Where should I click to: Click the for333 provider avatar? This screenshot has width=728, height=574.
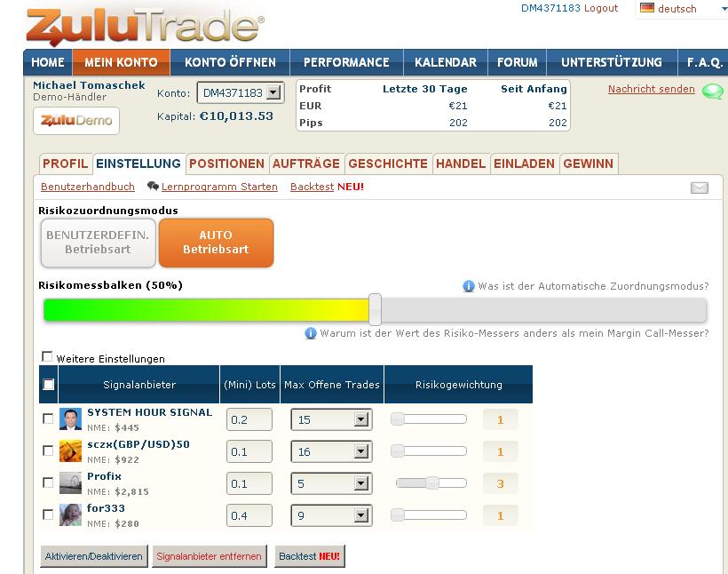tap(70, 515)
